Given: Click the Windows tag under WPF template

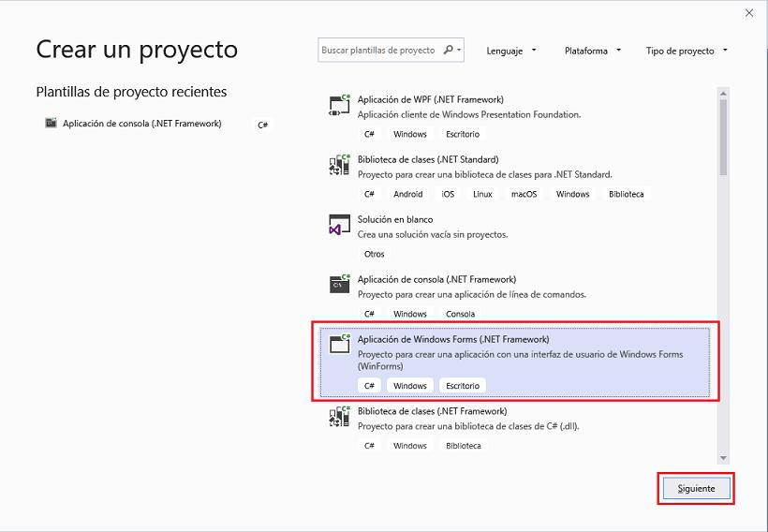Looking at the screenshot, I should [x=410, y=134].
